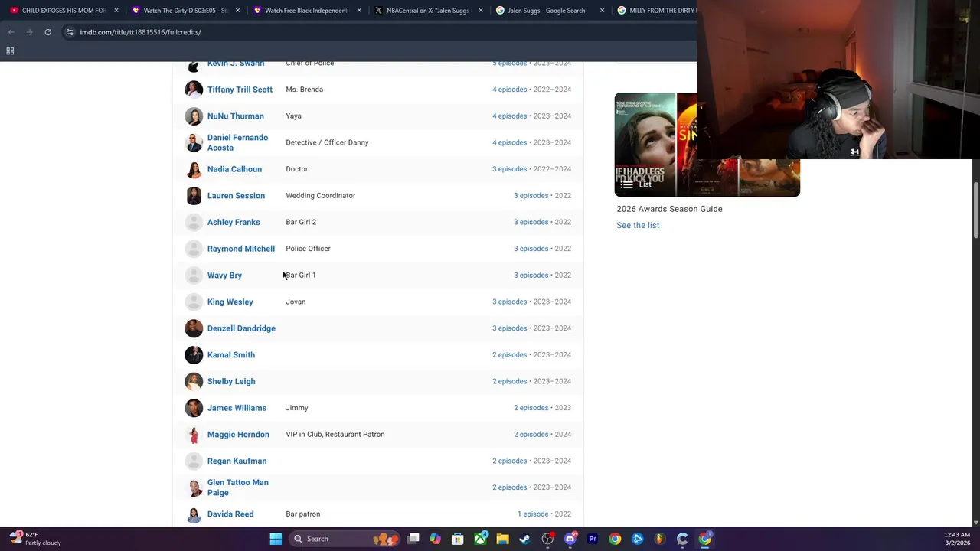The height and width of the screenshot is (551, 980).
Task: Open Xbox app from taskbar
Action: 480,539
